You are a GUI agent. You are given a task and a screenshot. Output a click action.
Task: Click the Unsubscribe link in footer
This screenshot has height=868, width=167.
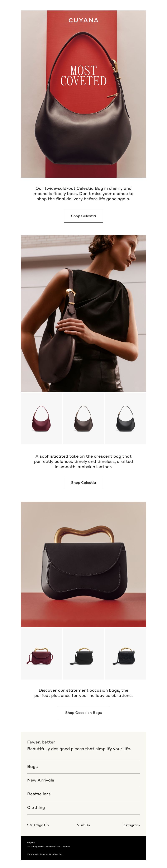pyautogui.click(x=56, y=854)
